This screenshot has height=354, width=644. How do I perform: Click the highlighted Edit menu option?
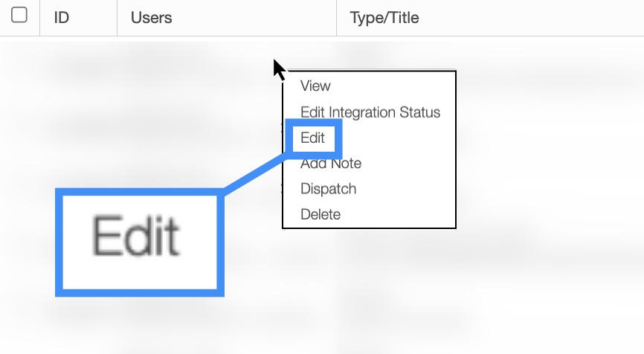(x=312, y=138)
